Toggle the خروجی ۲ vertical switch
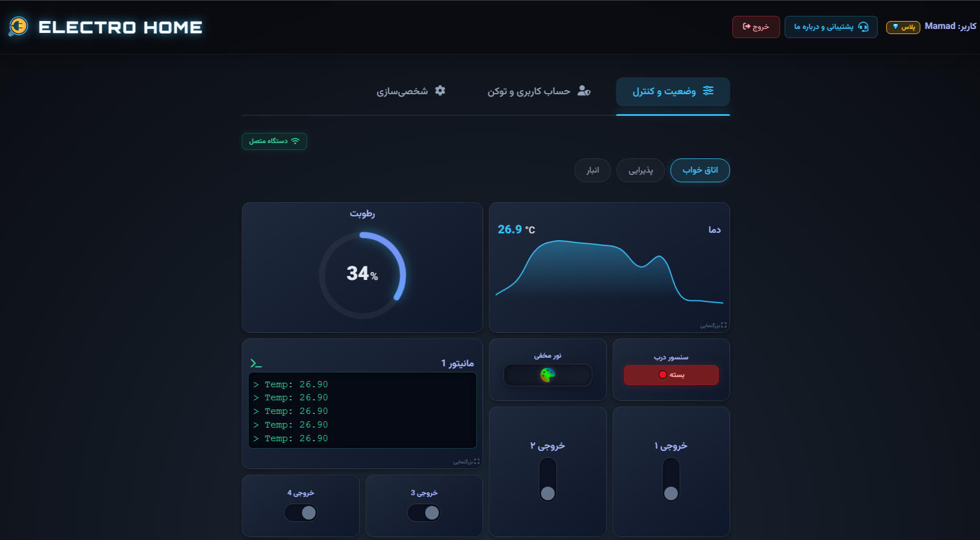 coord(548,480)
